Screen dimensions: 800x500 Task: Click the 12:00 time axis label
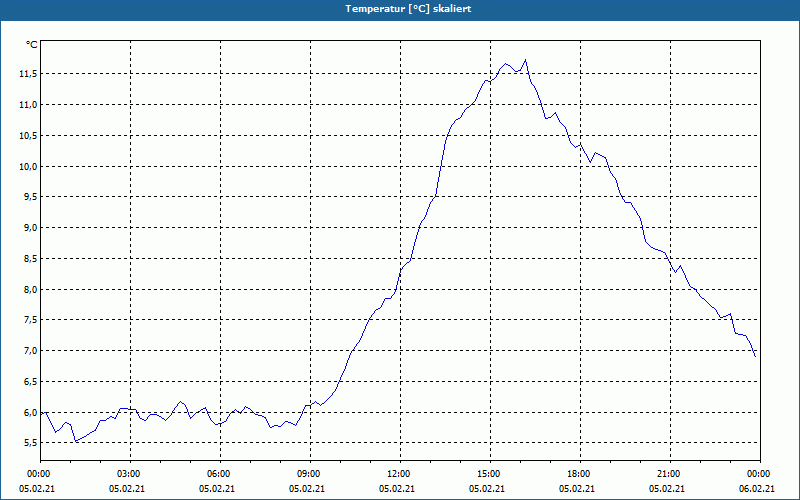(400, 474)
